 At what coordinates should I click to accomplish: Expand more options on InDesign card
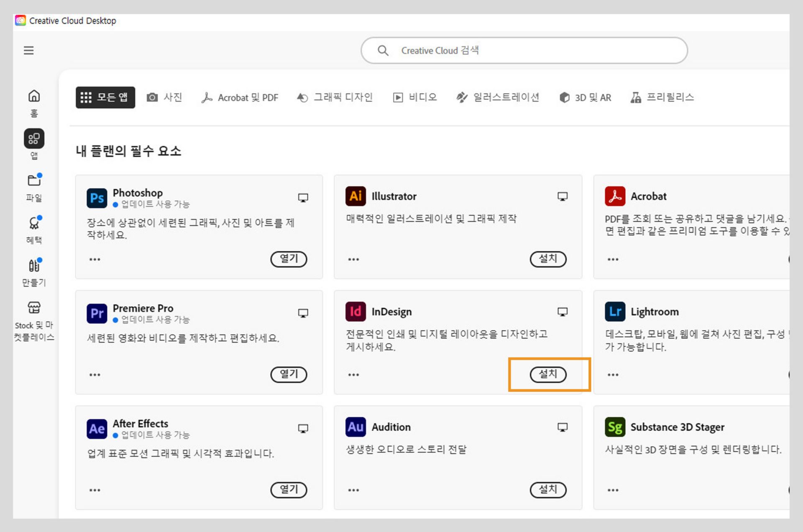(353, 375)
